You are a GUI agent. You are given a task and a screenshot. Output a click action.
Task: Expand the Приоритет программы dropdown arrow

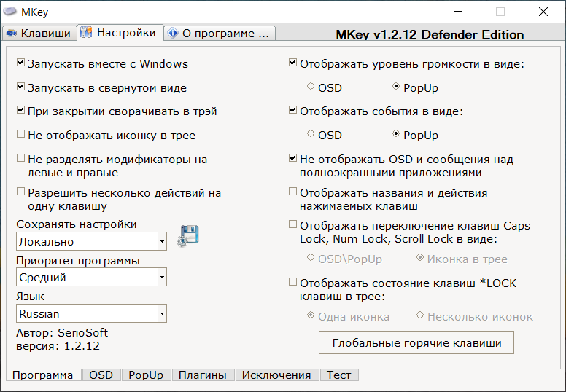pyautogui.click(x=162, y=277)
